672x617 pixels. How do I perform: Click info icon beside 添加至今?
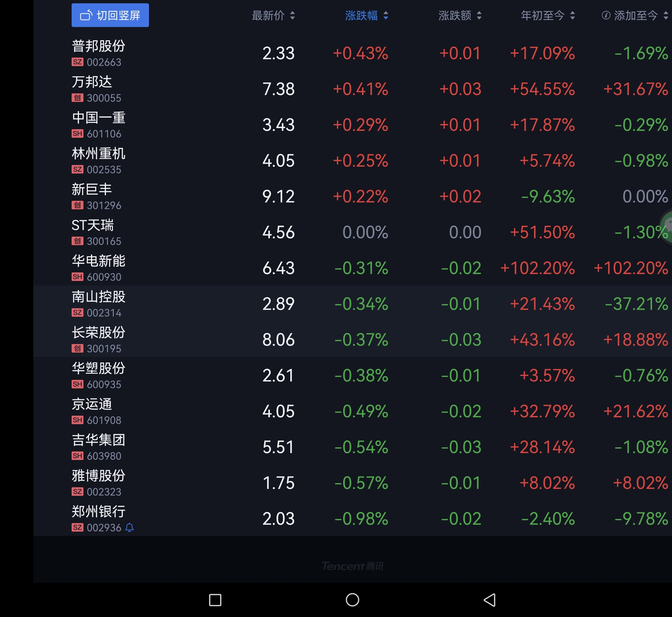[606, 15]
